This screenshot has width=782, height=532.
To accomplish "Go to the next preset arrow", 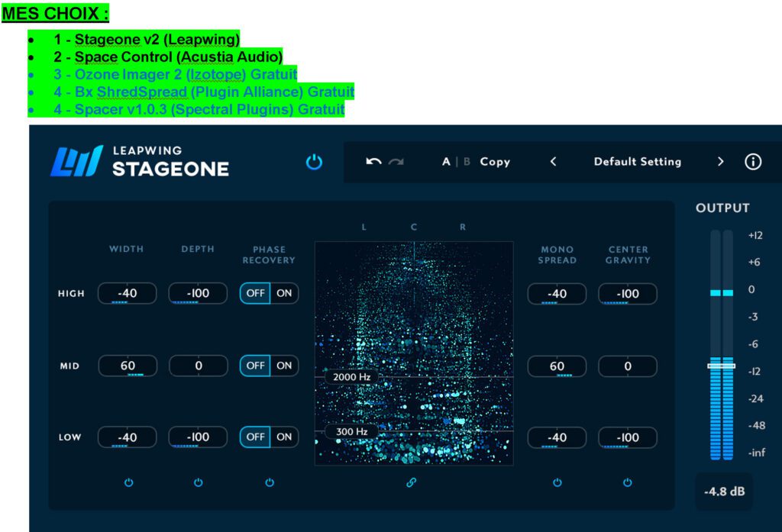I will (720, 162).
